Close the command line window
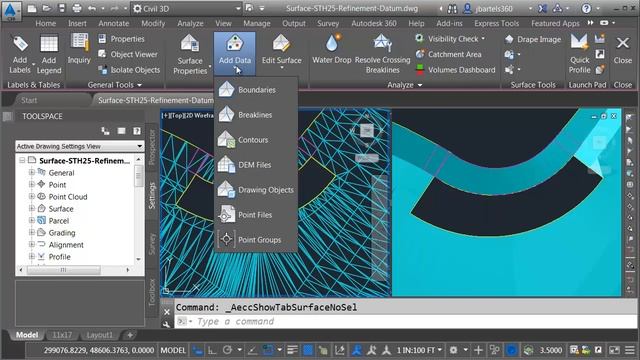The height and width of the screenshot is (360, 640). pyautogui.click(x=167, y=312)
